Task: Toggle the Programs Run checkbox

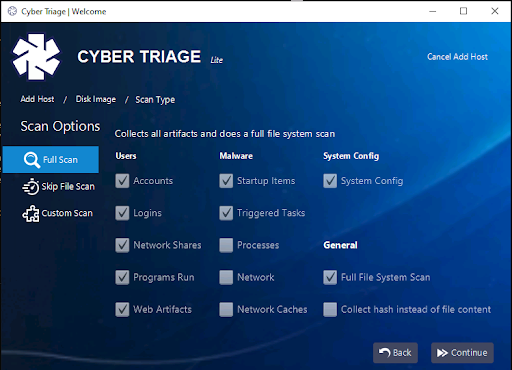Action: point(122,277)
